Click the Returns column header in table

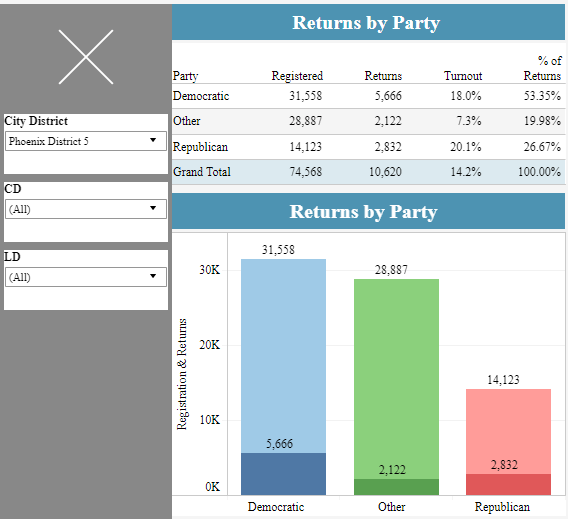coord(383,76)
